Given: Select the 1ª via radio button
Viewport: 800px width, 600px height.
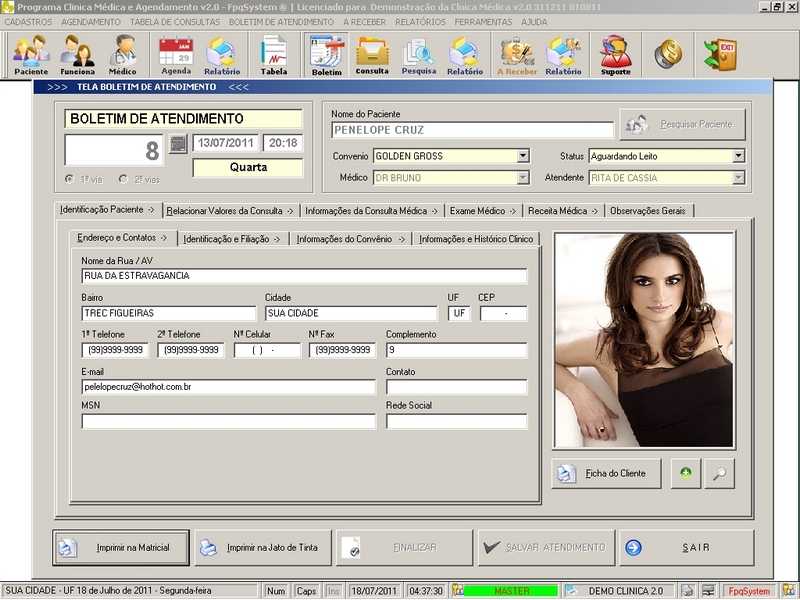Looking at the screenshot, I should 69,179.
